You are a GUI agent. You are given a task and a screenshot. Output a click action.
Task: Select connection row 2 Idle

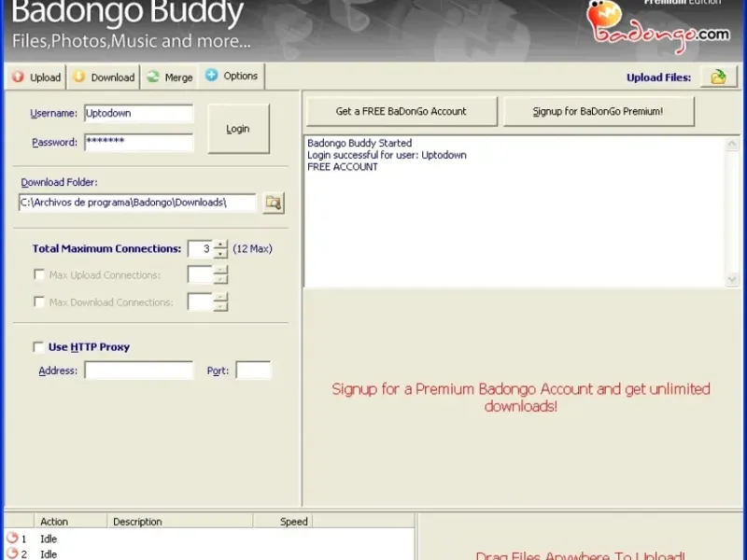(x=208, y=553)
